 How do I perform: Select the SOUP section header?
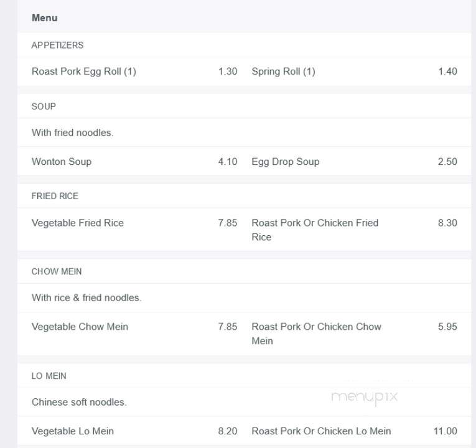pyautogui.click(x=44, y=106)
